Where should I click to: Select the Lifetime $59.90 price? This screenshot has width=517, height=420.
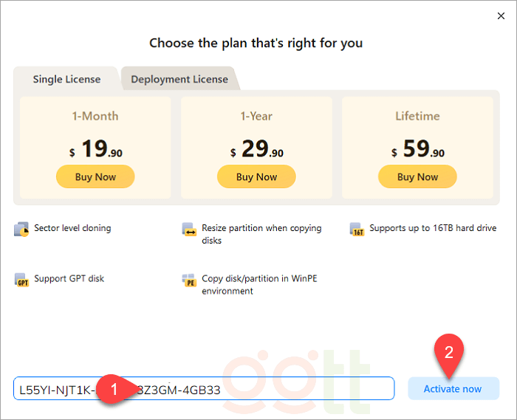pos(417,150)
